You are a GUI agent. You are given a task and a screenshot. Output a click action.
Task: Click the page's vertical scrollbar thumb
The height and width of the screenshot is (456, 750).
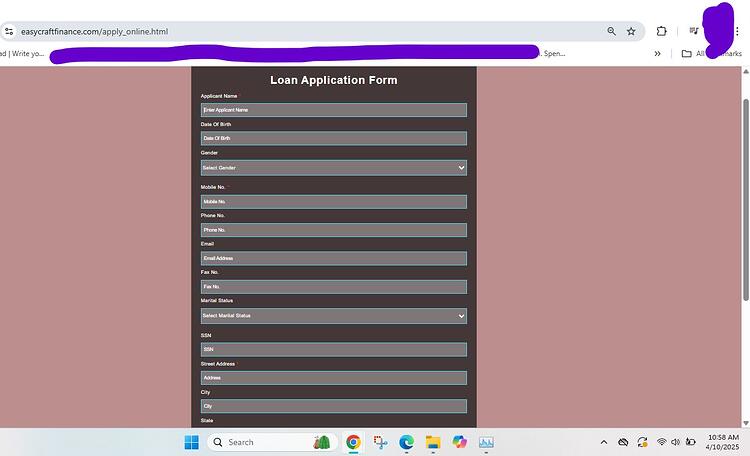tap(746, 200)
